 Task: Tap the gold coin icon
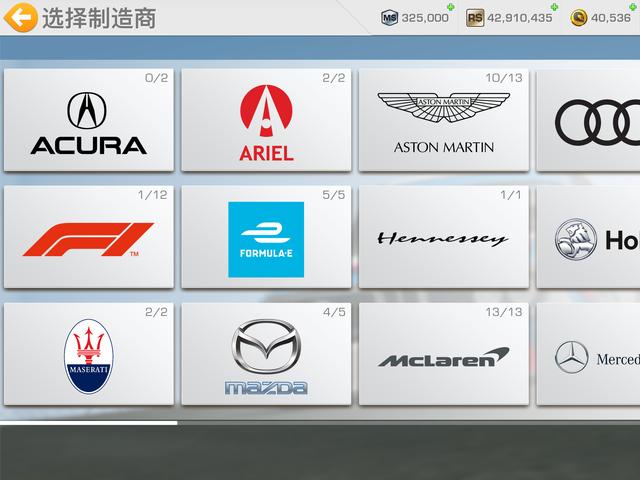click(x=578, y=17)
